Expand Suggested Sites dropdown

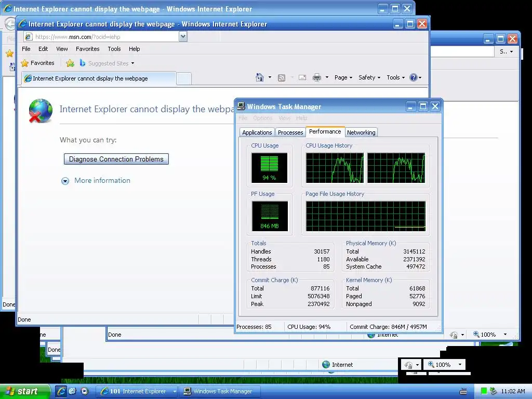click(132, 63)
